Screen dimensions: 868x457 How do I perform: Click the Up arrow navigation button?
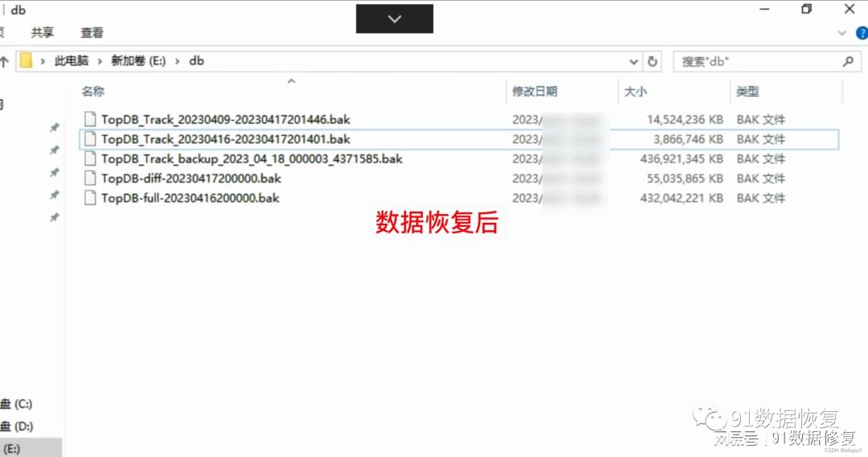(x=4, y=61)
